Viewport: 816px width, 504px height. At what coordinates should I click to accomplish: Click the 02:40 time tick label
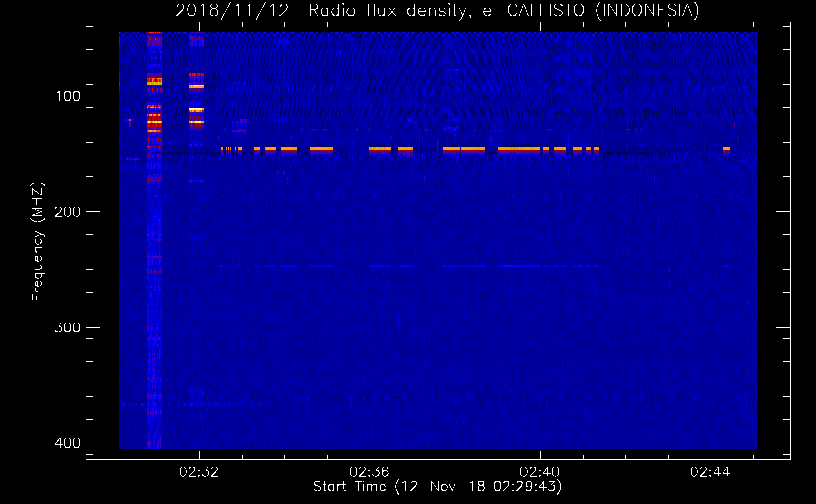540,472
